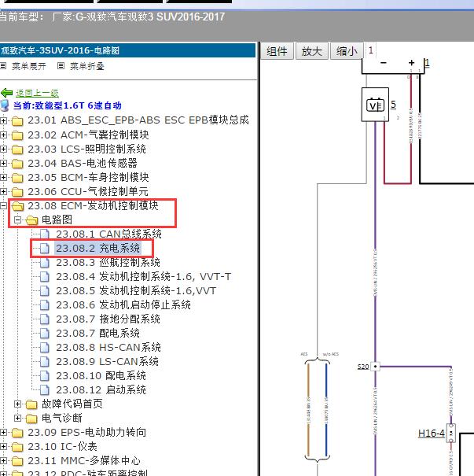Image resolution: width=474 pixels, height=476 pixels.
Task: Click 菜单折叠 to collapse all menus
Action: [87, 66]
